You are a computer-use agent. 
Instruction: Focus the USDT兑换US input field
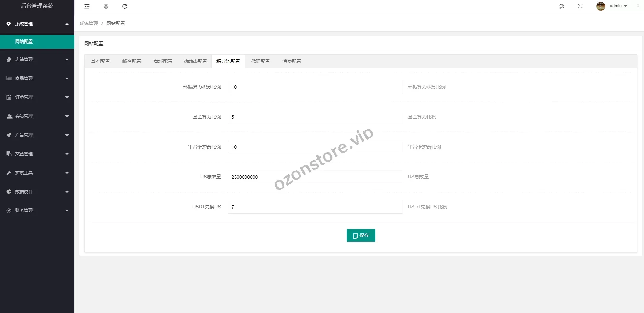coord(315,207)
